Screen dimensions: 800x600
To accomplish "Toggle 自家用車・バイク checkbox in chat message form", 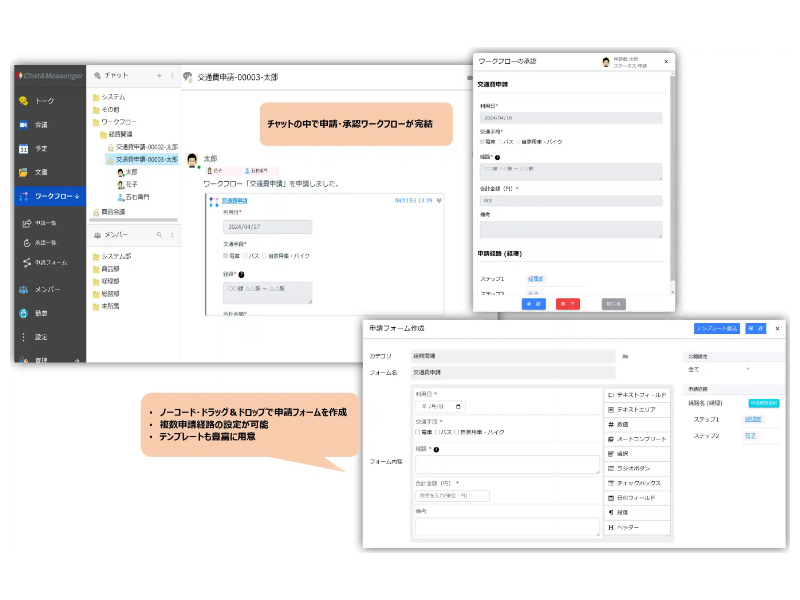I will pyautogui.click(x=265, y=256).
